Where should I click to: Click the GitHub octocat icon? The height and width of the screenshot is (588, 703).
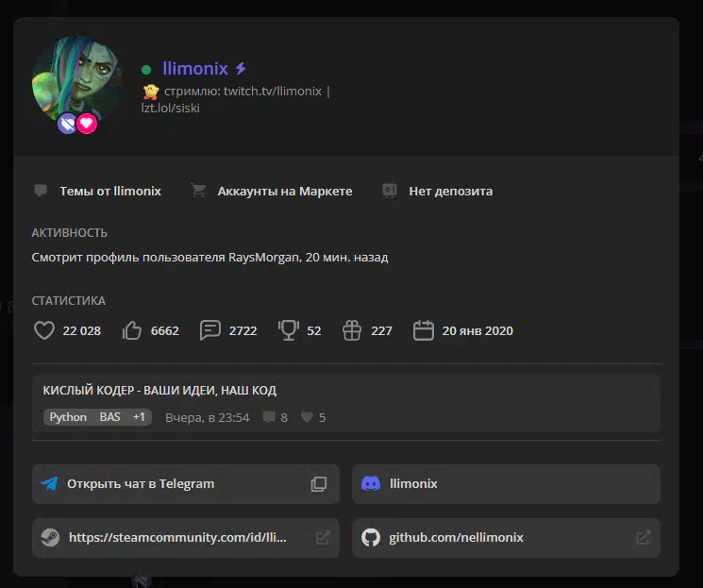371,537
